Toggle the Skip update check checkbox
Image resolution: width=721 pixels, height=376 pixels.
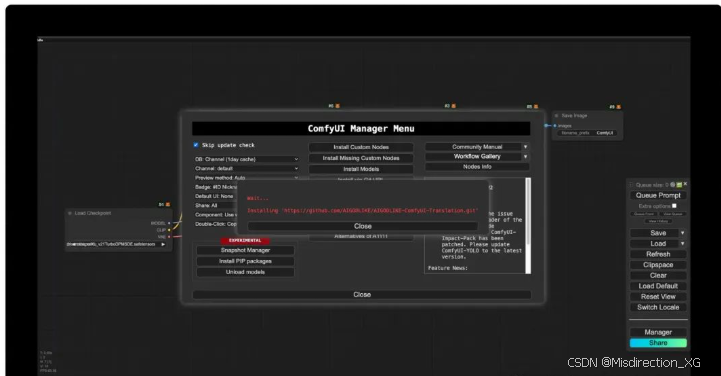tap(196, 145)
